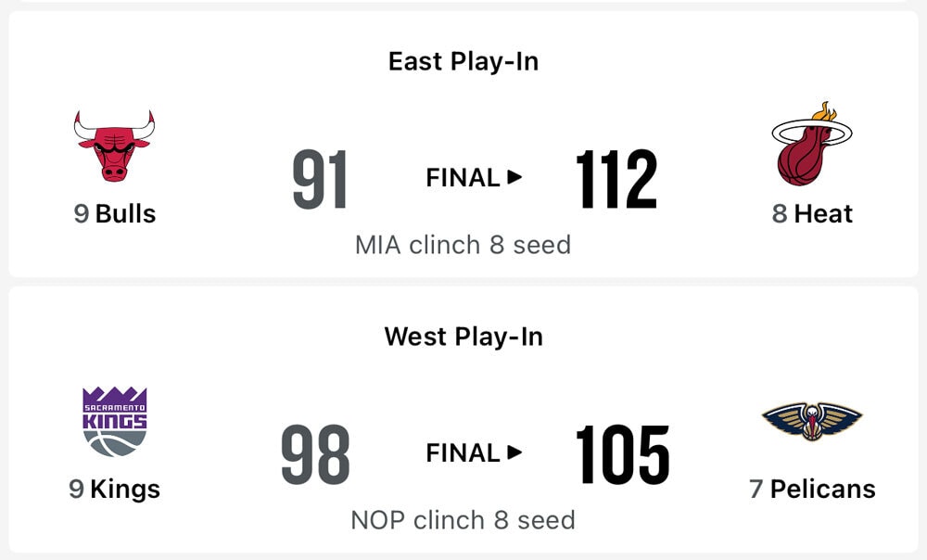Click the Bulls score of 91
The width and height of the screenshot is (927, 560).
click(320, 180)
